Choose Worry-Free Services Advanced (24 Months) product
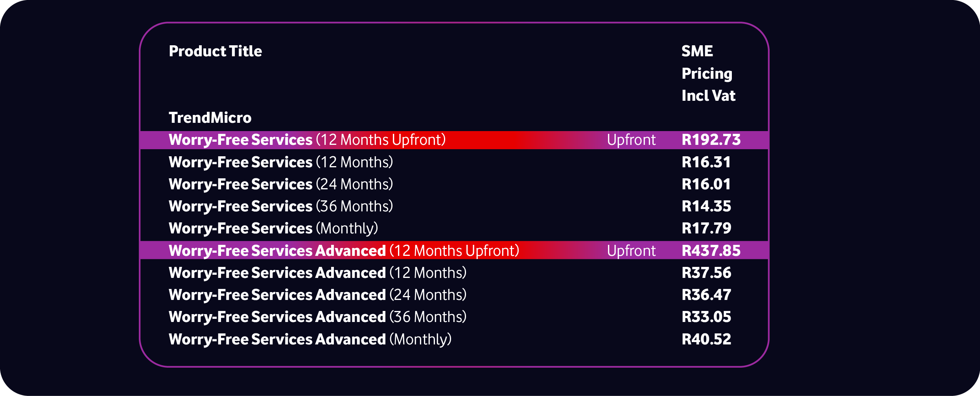Screen dimensions: 980x396 coord(317,295)
